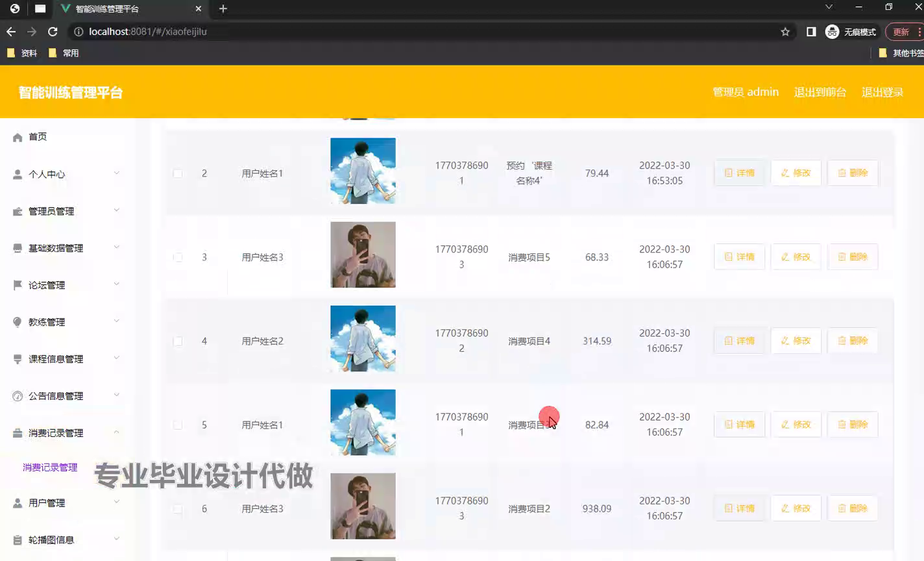The height and width of the screenshot is (561, 924).
Task: Open the browser side panel icon
Action: pyautogui.click(x=811, y=31)
